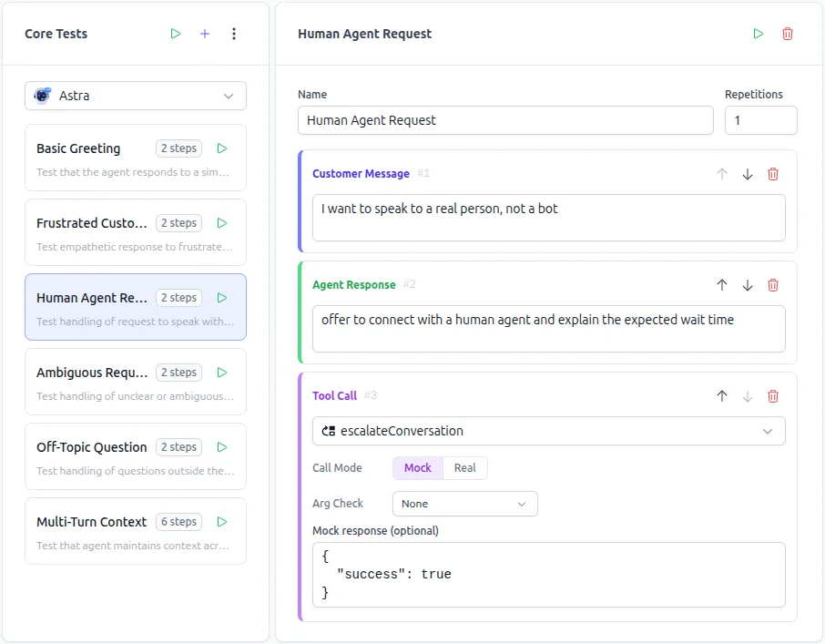Run all Core Tests with the play icon
825x644 pixels.
pos(175,33)
